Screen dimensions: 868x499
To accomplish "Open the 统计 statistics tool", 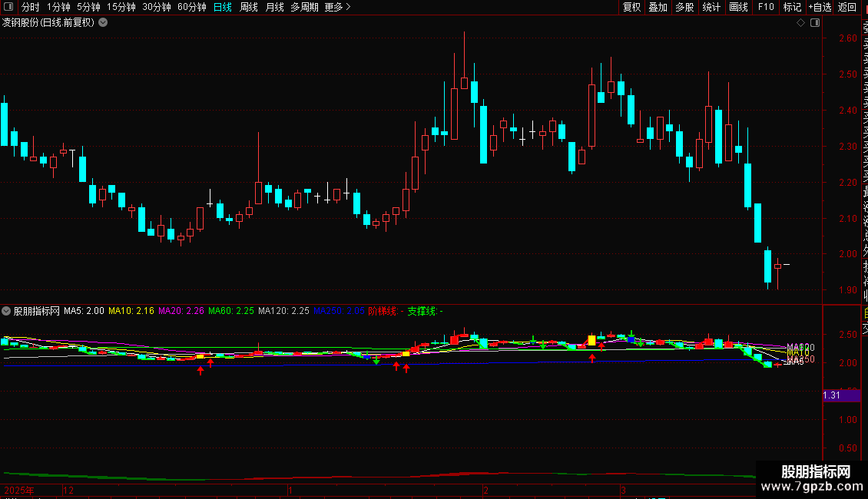I will [x=711, y=7].
